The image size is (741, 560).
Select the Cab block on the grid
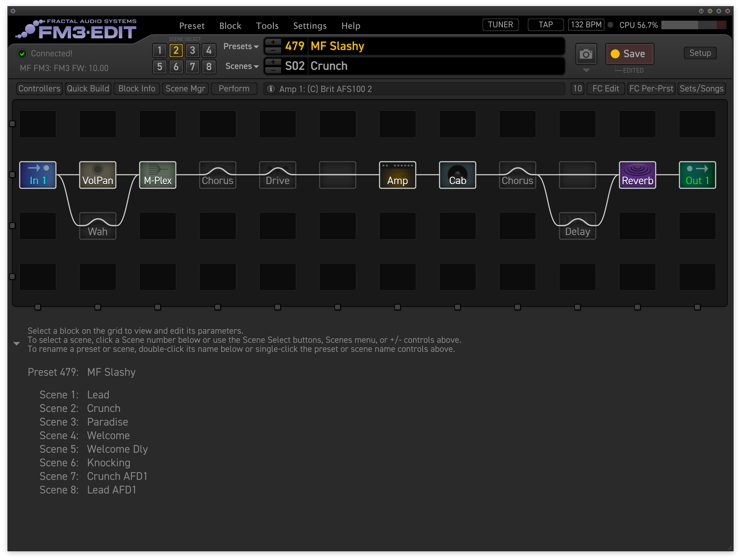(x=457, y=175)
